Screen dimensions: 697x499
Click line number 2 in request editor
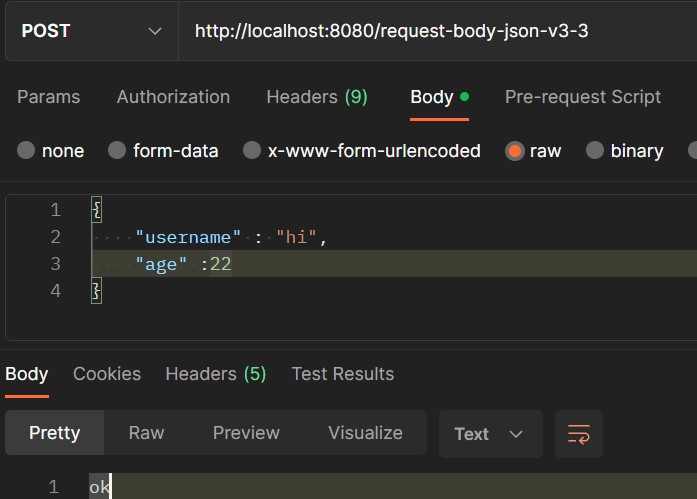[56, 237]
